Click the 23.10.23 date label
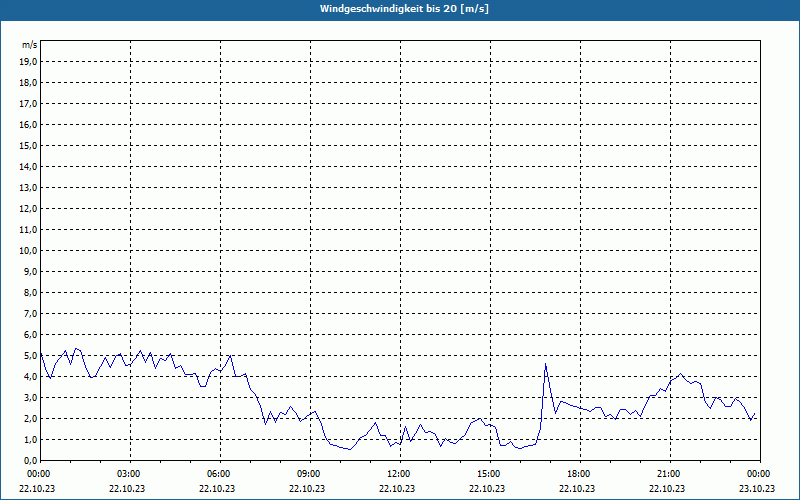 tap(757, 488)
